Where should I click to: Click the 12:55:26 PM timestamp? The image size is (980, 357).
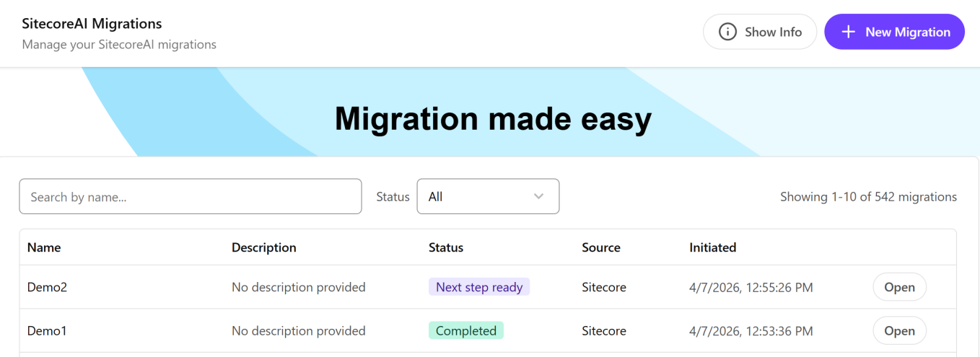pos(751,288)
